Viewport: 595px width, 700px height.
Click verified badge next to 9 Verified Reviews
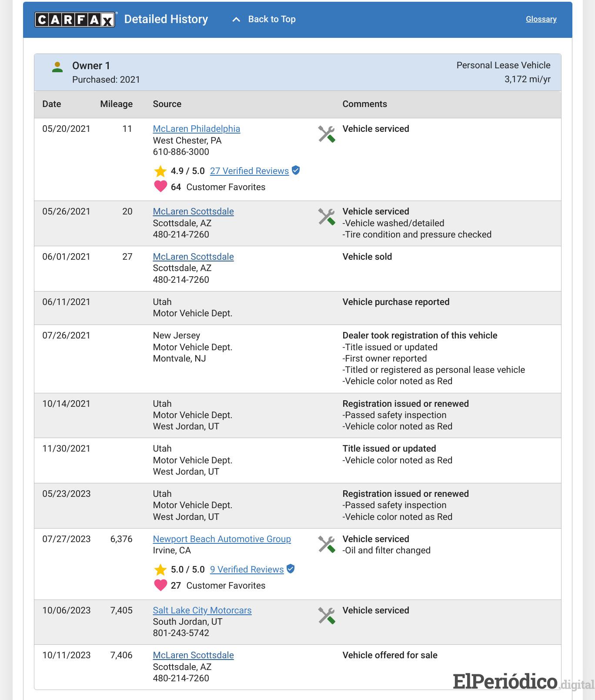click(x=291, y=569)
